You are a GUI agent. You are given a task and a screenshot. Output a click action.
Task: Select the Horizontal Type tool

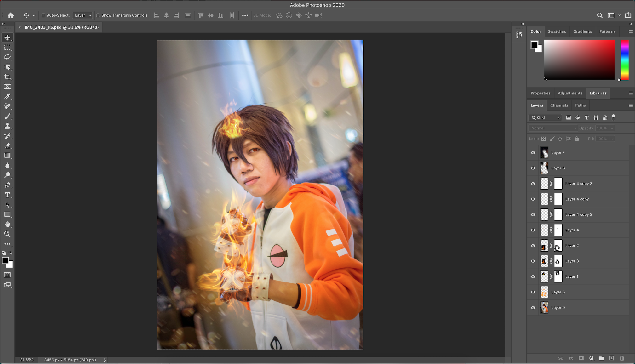click(x=8, y=195)
